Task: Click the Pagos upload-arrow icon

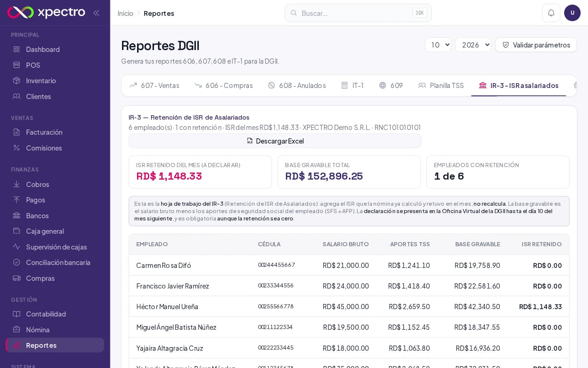Action: point(17,200)
